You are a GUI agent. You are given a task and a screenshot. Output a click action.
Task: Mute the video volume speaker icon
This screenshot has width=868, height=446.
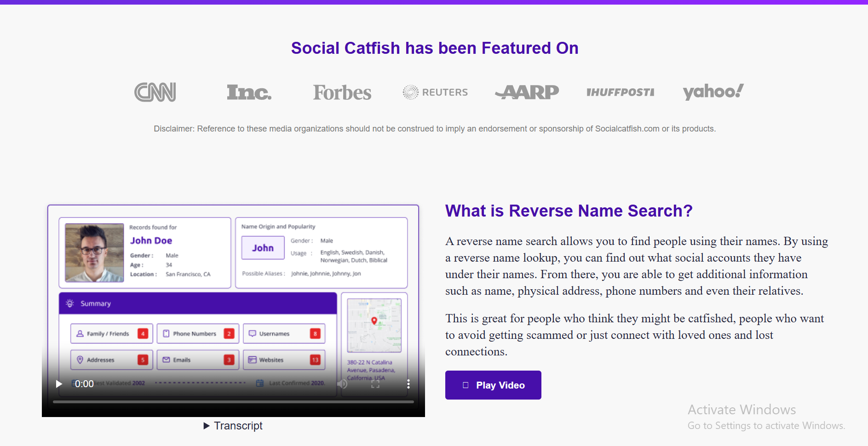(342, 384)
